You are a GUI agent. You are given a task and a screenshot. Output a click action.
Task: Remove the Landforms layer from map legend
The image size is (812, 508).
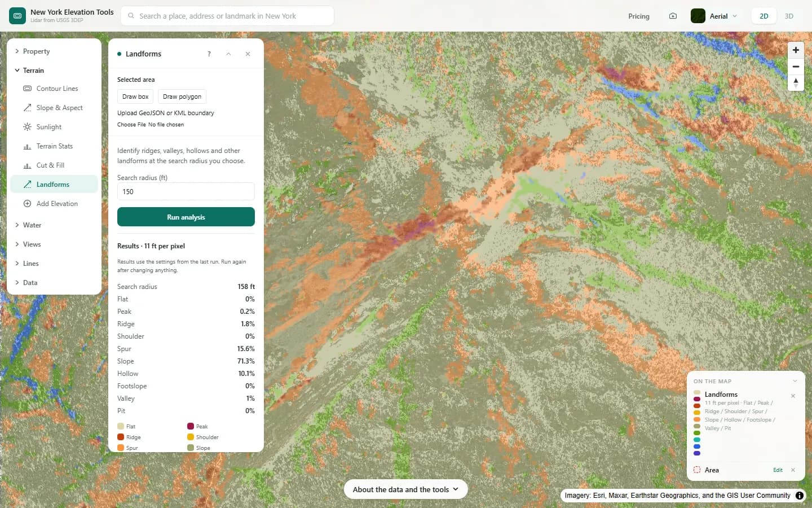[793, 396]
